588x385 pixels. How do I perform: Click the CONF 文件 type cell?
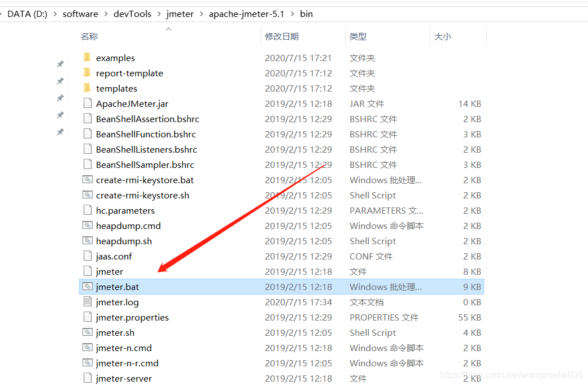pos(371,256)
